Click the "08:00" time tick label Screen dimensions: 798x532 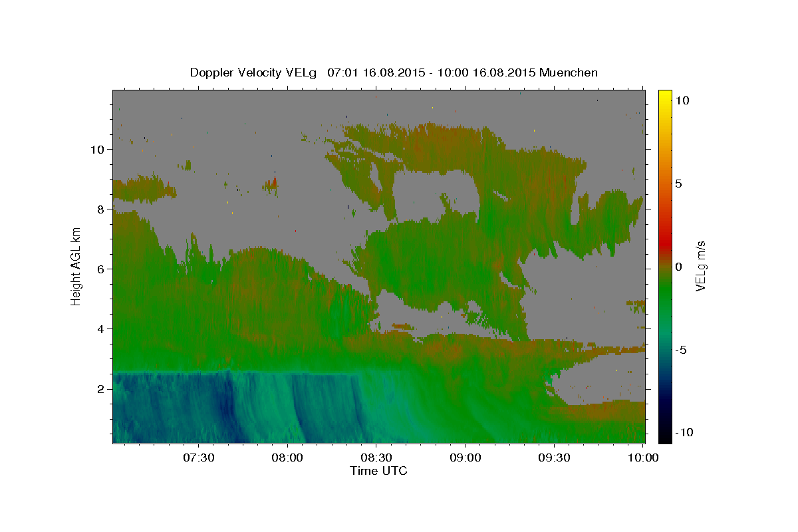(287, 458)
